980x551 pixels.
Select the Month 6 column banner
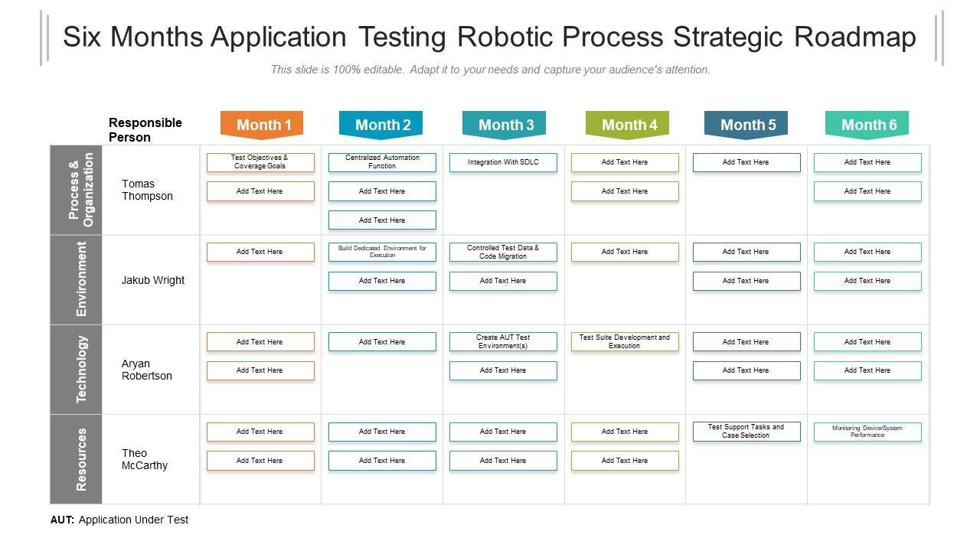(x=867, y=125)
